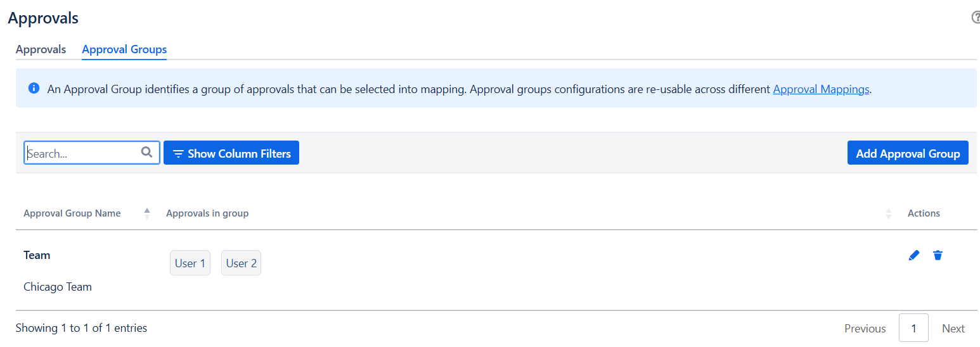980x347 pixels.
Task: Sort by Approval Group Name column arrows
Action: [x=147, y=213]
